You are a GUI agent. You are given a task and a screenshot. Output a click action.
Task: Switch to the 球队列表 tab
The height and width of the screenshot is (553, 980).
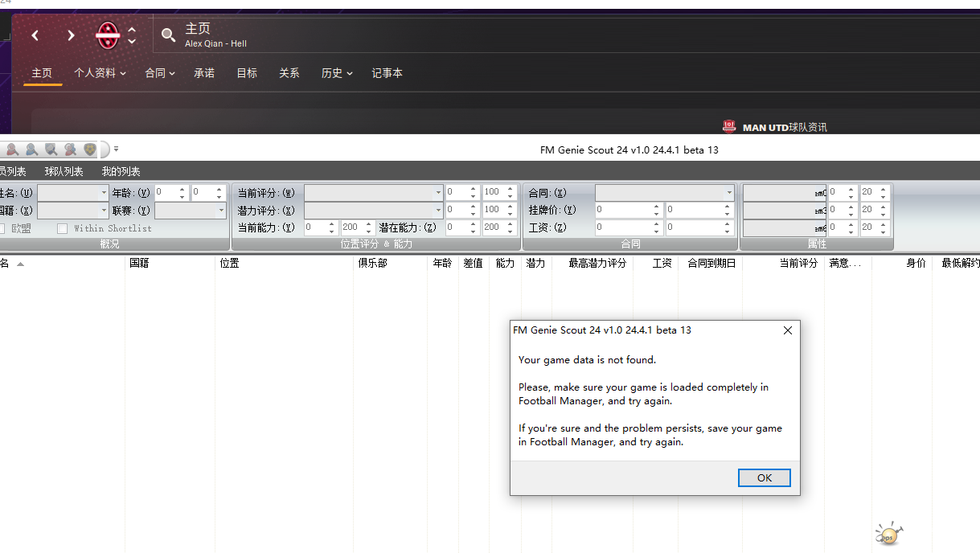pos(64,171)
